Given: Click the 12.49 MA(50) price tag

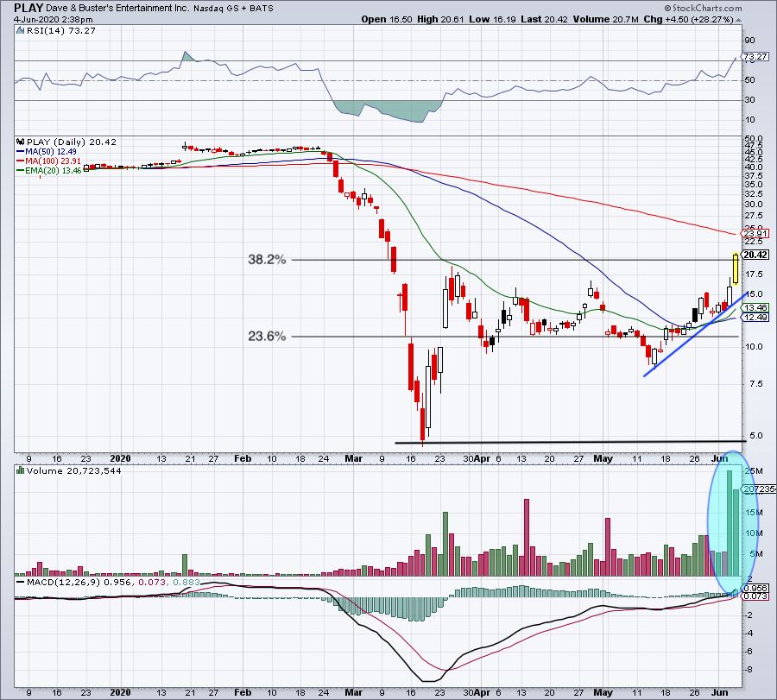Looking at the screenshot, I should [x=755, y=317].
